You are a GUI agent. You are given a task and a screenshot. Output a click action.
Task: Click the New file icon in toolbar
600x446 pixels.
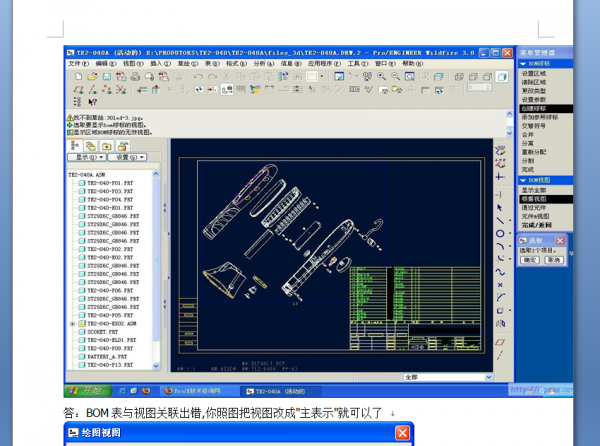click(x=78, y=77)
